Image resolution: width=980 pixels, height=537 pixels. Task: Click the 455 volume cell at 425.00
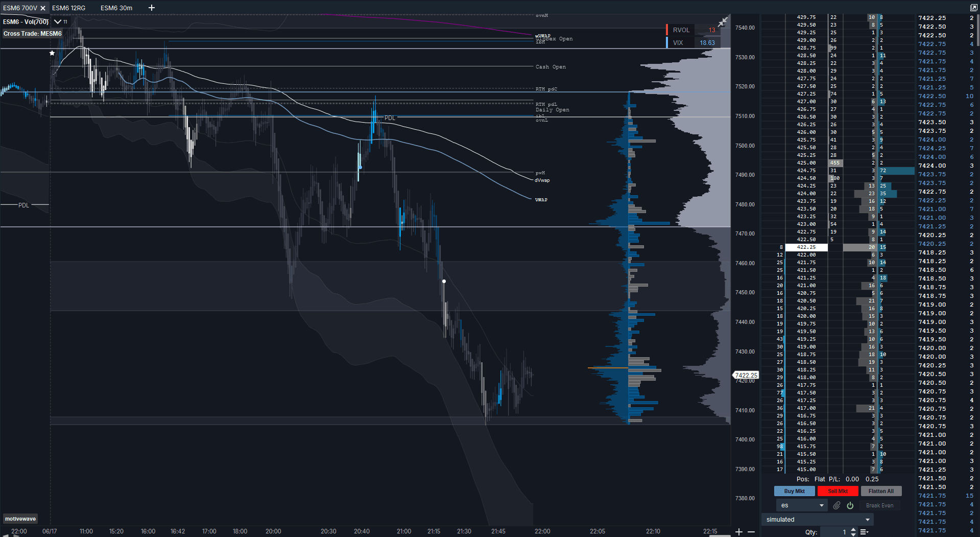834,163
